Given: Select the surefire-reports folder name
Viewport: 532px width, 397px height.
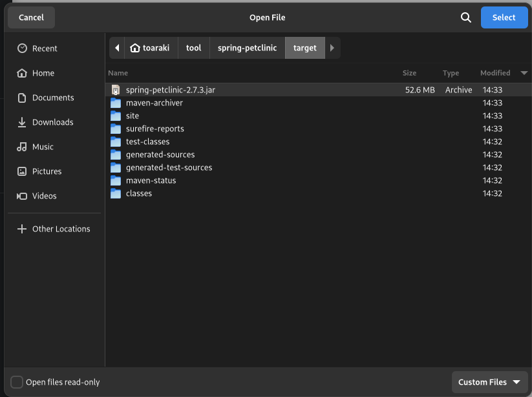Looking at the screenshot, I should coord(155,129).
